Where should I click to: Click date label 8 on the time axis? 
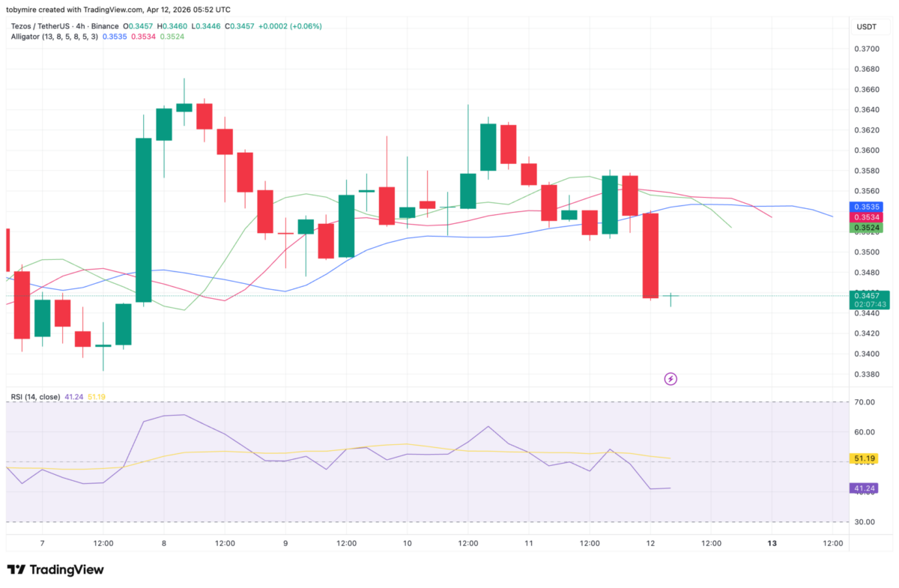click(x=164, y=542)
